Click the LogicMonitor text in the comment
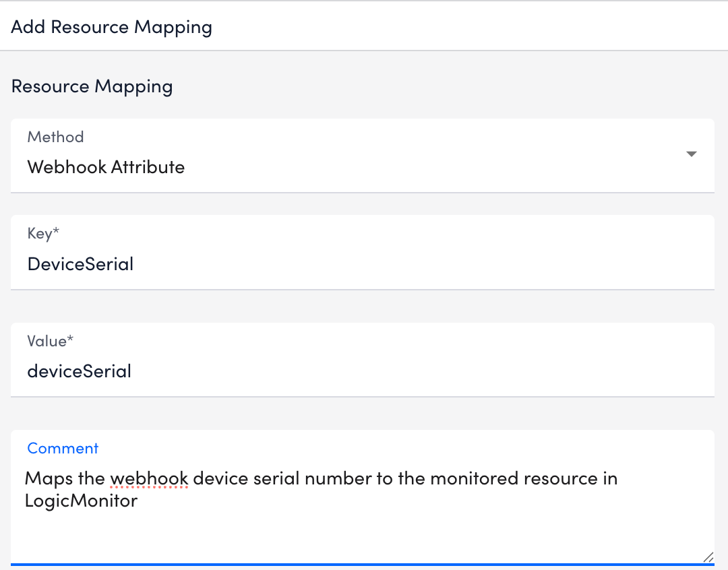This screenshot has height=570, width=728. click(x=81, y=500)
